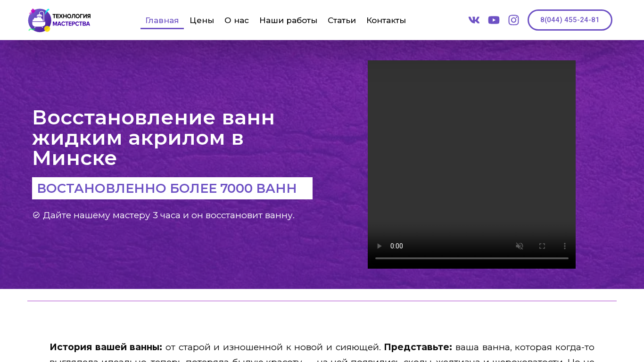The image size is (644, 362).
Task: Click the dark video player area
Action: (471, 151)
